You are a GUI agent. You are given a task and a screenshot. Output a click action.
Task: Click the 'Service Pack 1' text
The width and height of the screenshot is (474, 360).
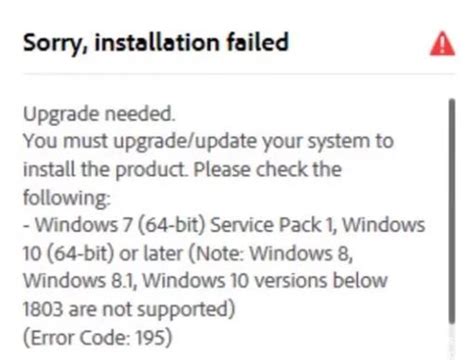272,225
